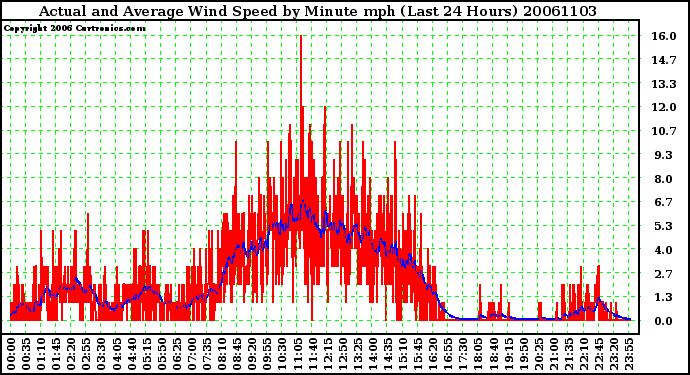This screenshot has height=375, width=690.
Task: Click the 20:25 time label
Action: point(539,354)
